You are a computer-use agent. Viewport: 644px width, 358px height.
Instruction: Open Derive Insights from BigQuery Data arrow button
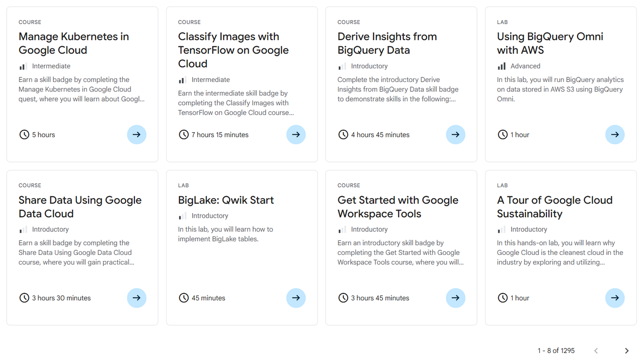pos(455,135)
